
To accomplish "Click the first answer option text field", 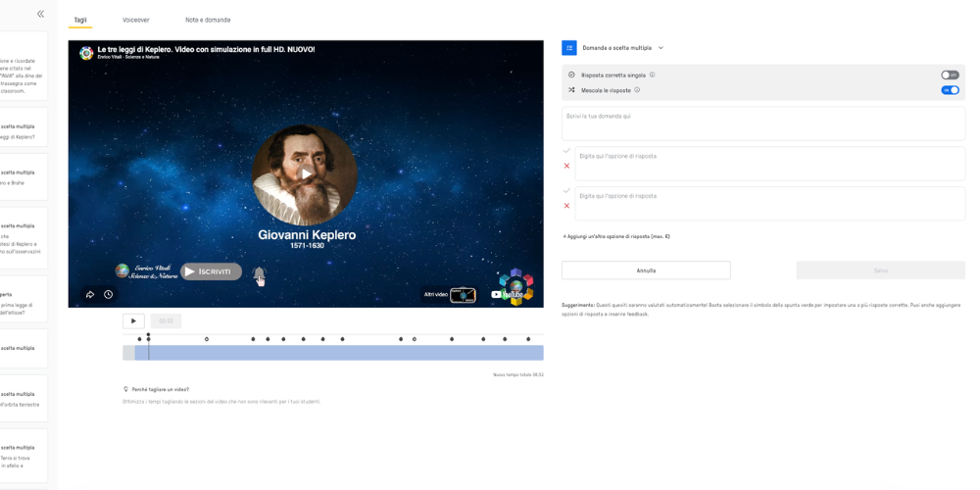I will tap(770, 164).
